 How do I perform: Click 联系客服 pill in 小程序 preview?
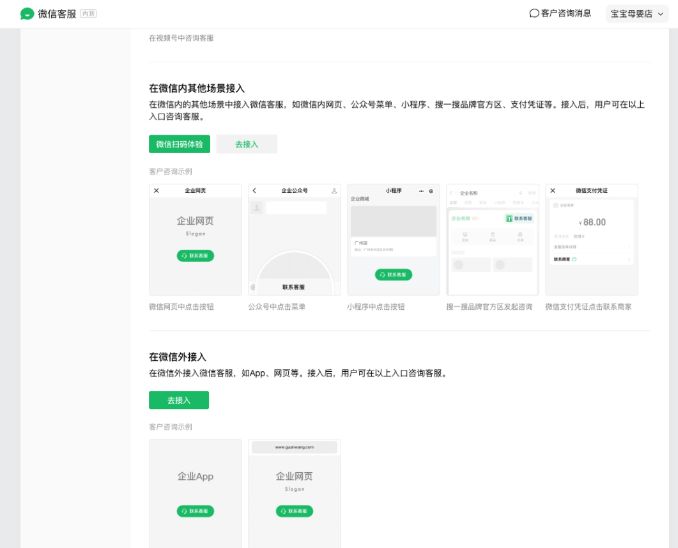393,275
